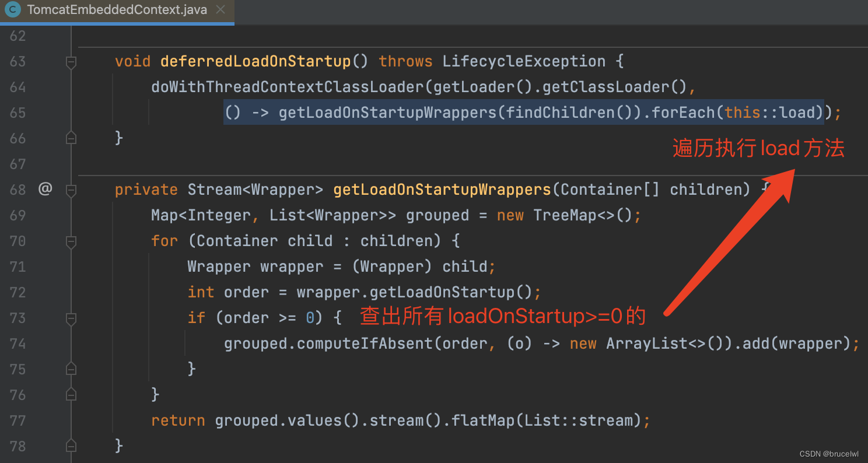The image size is (868, 463).
Task: Click the Java class icon on the tab
Action: 13,10
